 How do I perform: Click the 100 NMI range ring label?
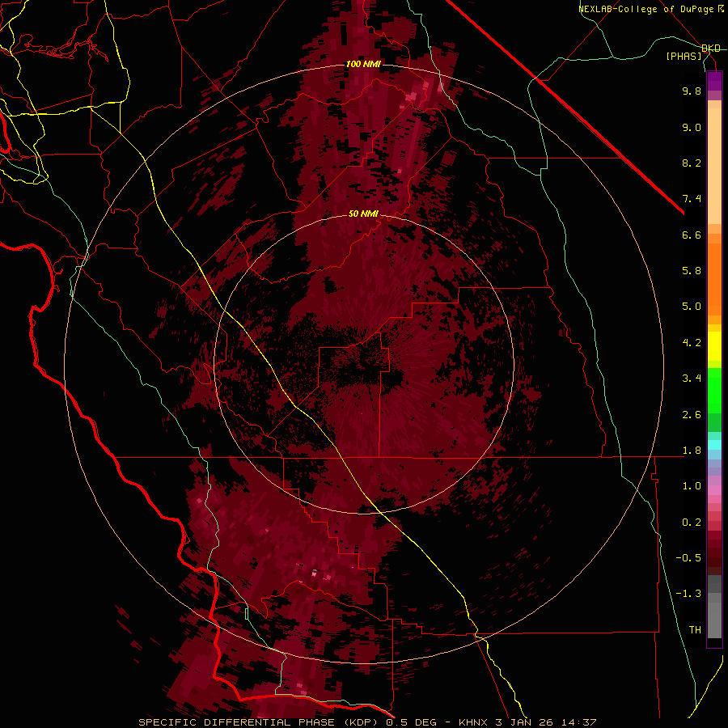(x=363, y=64)
